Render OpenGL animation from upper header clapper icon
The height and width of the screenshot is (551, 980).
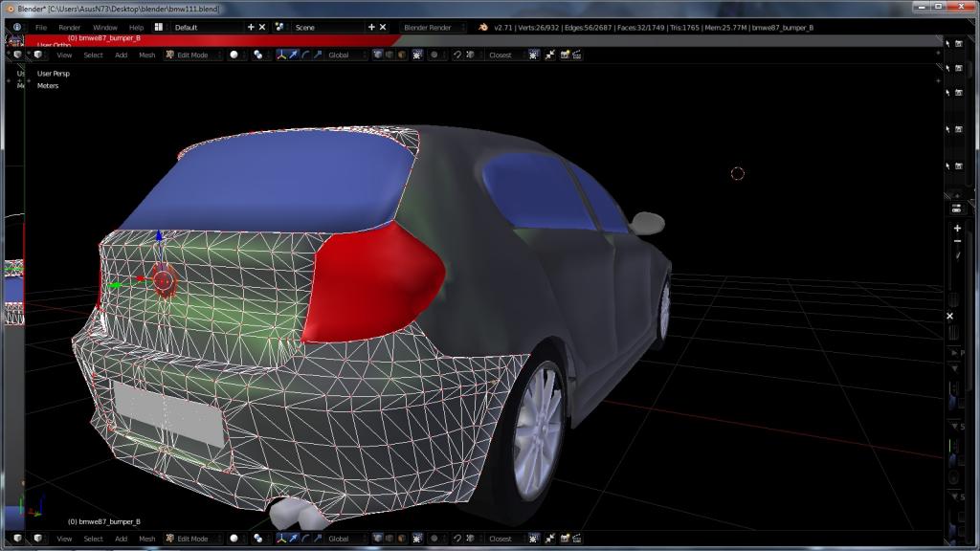577,55
